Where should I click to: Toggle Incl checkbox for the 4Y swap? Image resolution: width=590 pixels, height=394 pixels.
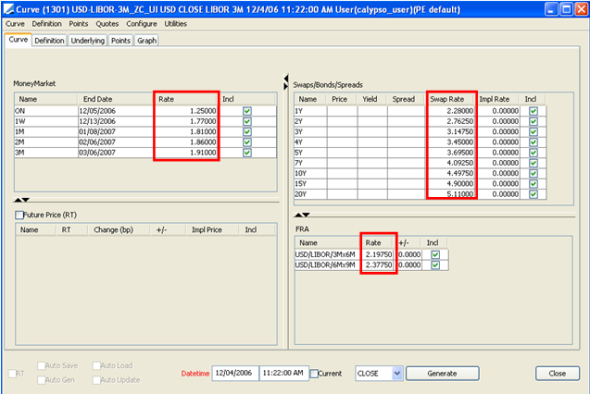tap(533, 142)
